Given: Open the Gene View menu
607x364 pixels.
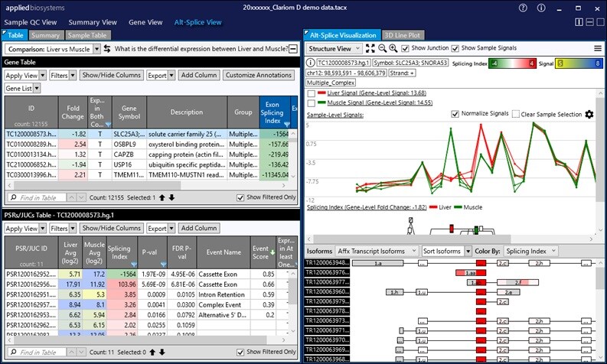Looking at the screenshot, I should pyautogui.click(x=145, y=22).
